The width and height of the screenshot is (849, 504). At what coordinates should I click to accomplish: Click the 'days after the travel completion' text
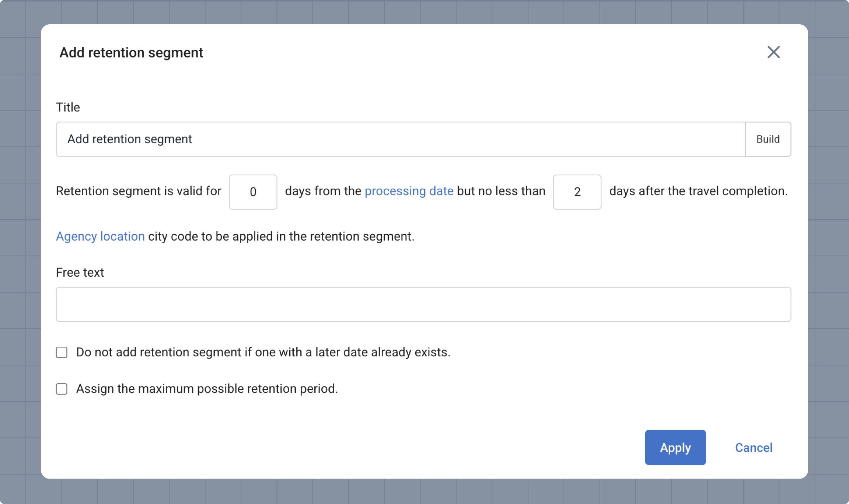point(698,191)
